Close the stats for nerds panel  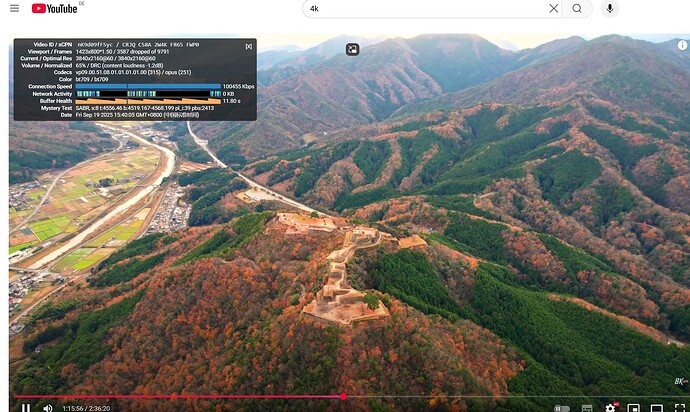[249, 46]
